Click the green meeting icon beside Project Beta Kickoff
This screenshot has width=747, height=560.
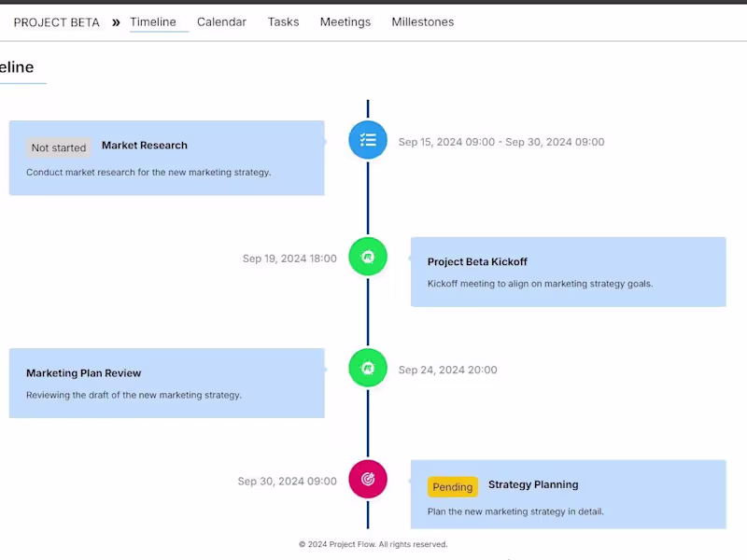(x=368, y=257)
